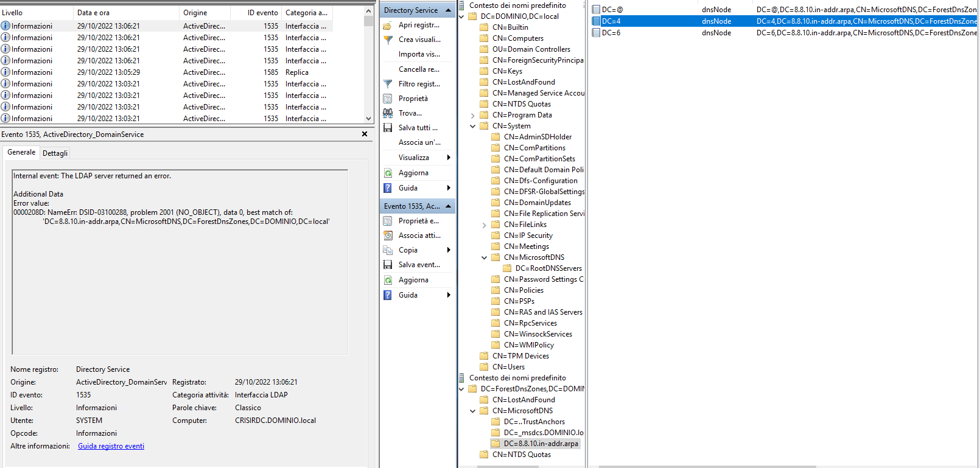Click the Proprietà e... event icon

(387, 221)
